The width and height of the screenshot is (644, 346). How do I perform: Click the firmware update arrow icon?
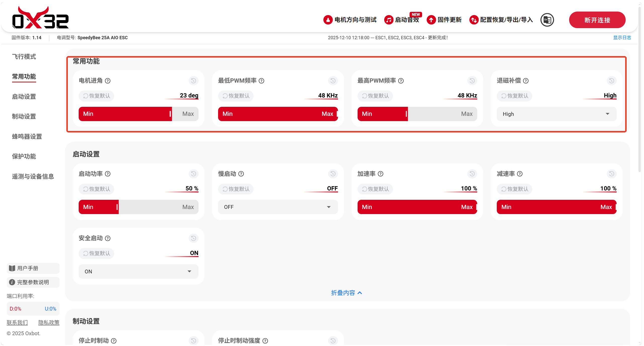(x=431, y=20)
